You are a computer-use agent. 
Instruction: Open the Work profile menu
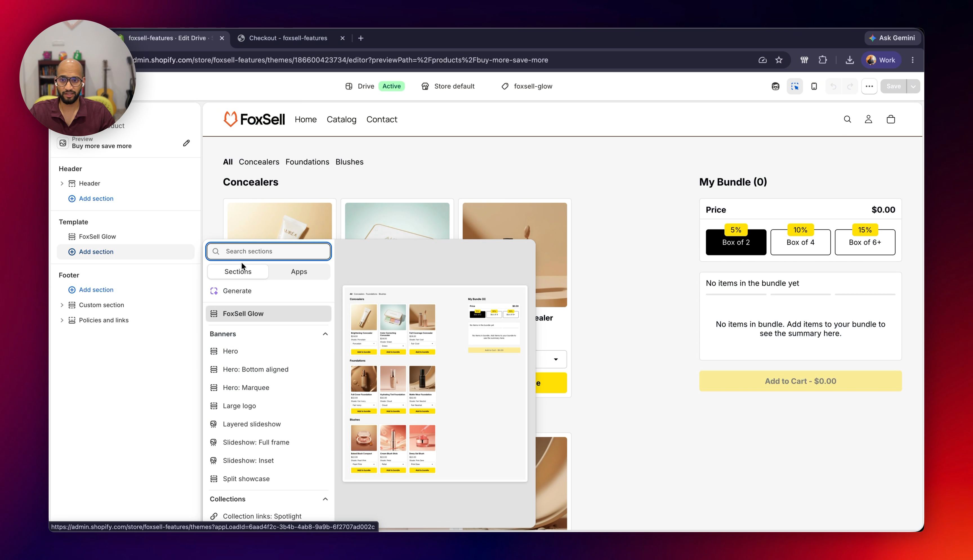pos(881,60)
